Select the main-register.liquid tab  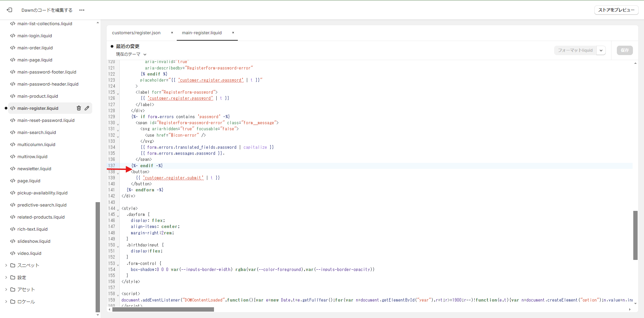coord(202,33)
